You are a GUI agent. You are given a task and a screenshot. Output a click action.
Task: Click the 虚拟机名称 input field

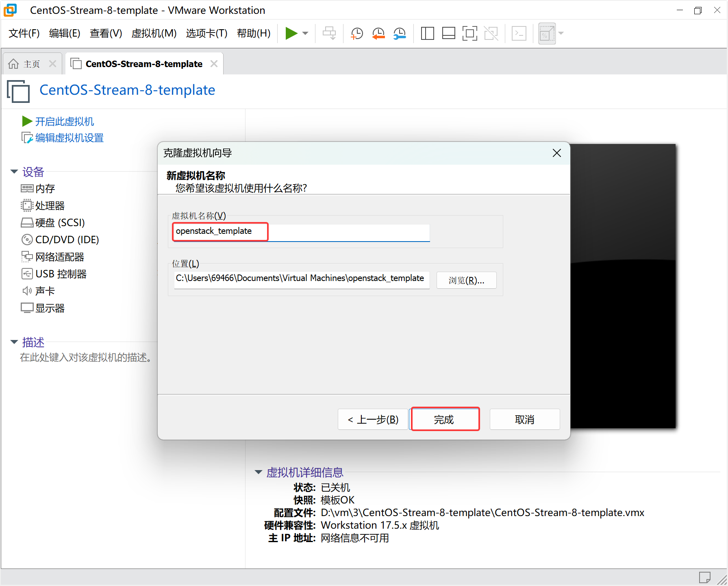point(301,232)
